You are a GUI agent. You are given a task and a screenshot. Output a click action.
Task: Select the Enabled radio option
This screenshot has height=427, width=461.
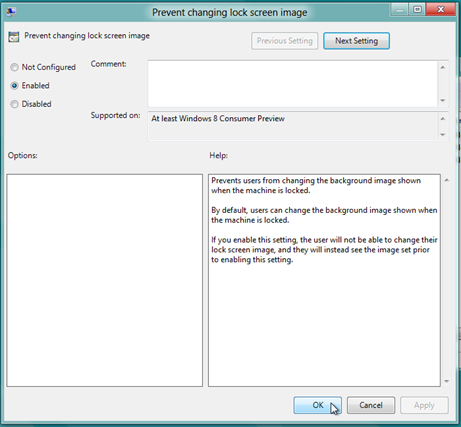[14, 86]
